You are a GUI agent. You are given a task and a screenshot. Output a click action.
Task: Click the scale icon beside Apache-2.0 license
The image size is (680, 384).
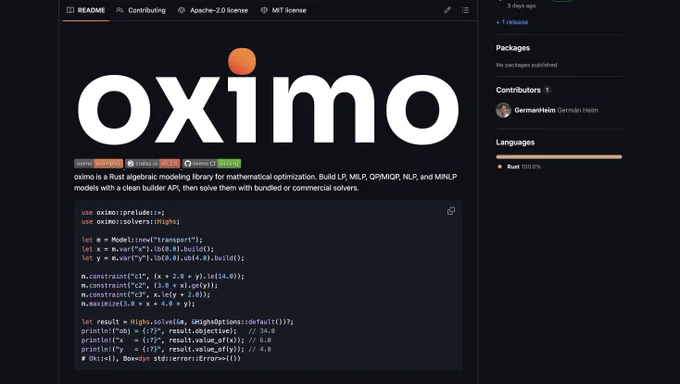point(181,10)
